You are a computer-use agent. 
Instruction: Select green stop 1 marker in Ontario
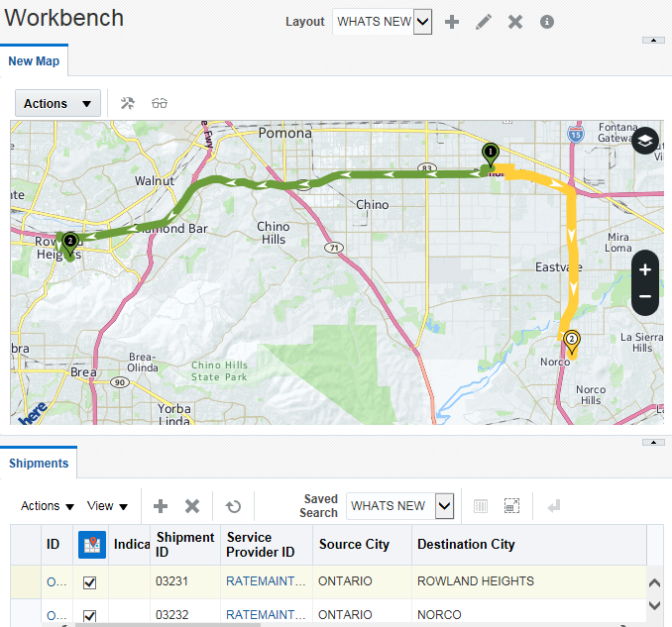[490, 155]
